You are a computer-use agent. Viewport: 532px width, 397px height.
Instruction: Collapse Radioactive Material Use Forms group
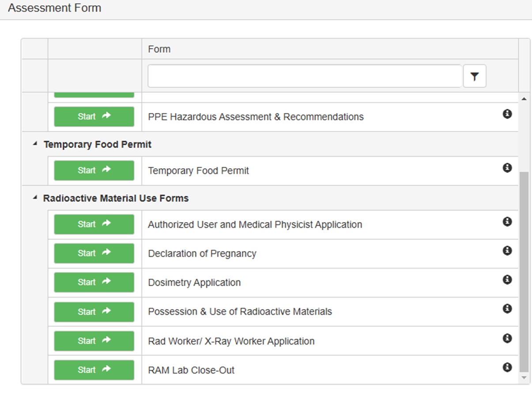click(35, 198)
